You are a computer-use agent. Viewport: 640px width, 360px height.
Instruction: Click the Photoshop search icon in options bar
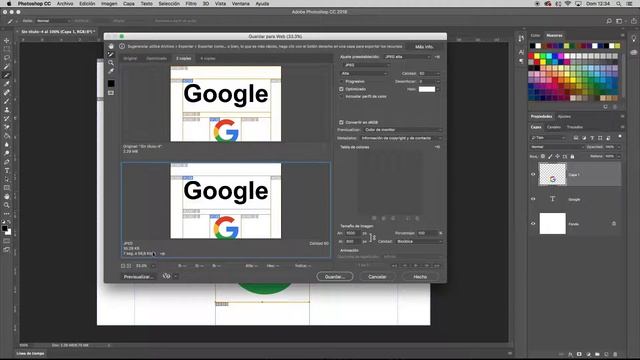(609, 21)
